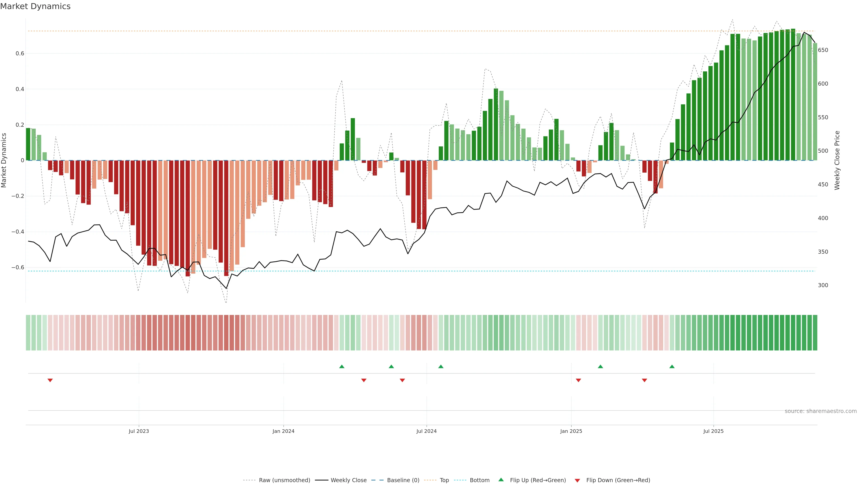Viewport: 868px width, 488px height.
Task: Click the Jul 2023 x-axis label
Action: (139, 431)
